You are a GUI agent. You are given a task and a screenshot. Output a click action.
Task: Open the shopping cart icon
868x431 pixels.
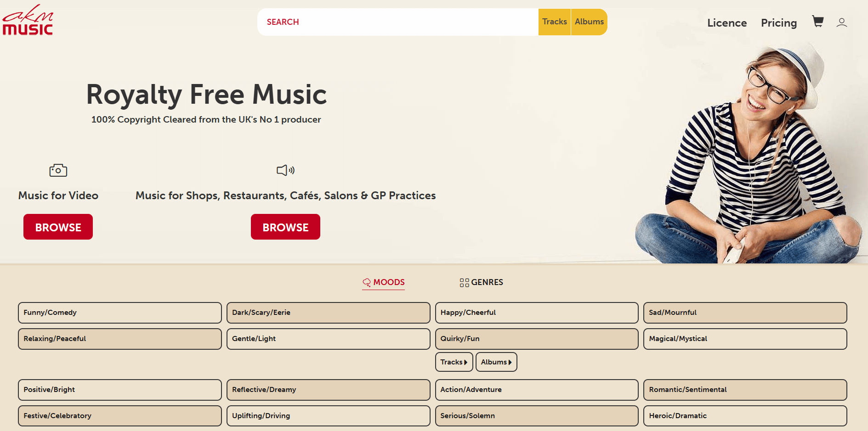coord(817,22)
